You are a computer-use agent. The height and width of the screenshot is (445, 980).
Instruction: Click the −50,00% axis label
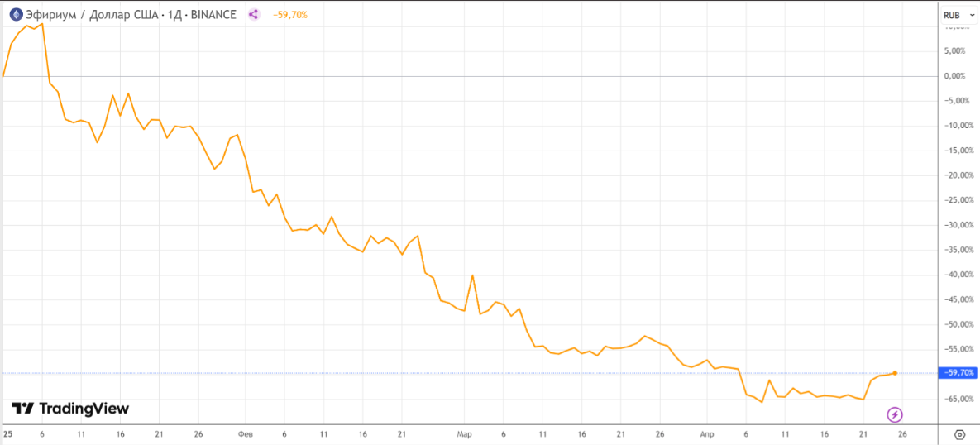[x=958, y=323]
